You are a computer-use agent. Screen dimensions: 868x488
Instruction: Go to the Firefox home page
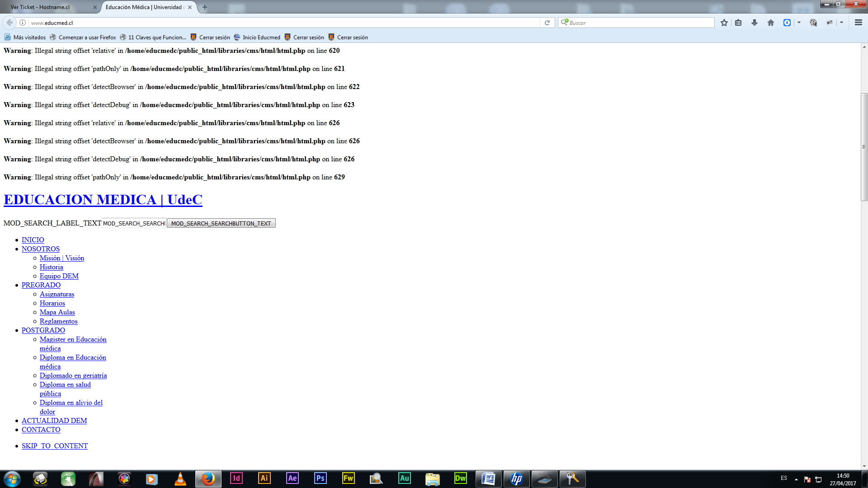coord(771,23)
